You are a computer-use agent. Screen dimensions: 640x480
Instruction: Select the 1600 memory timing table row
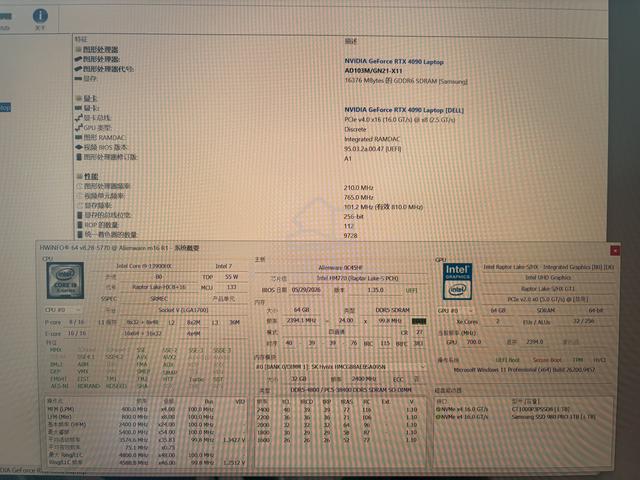point(340,440)
